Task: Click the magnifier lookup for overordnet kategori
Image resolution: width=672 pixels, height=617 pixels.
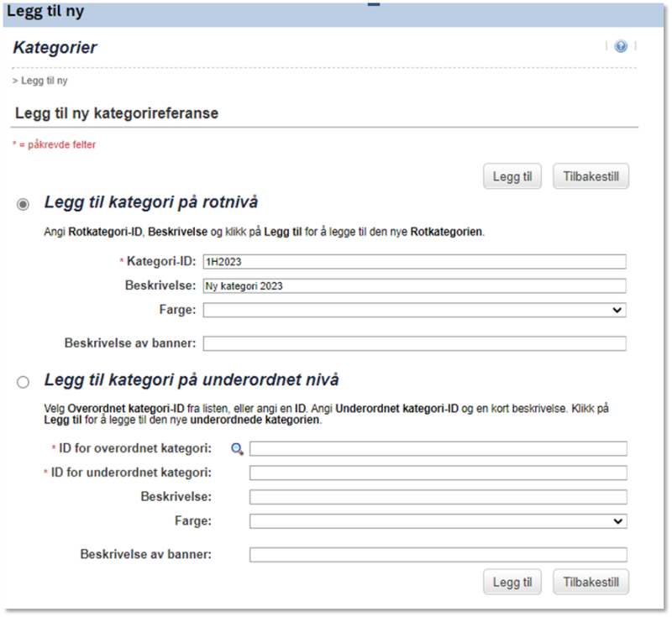Action: point(237,449)
